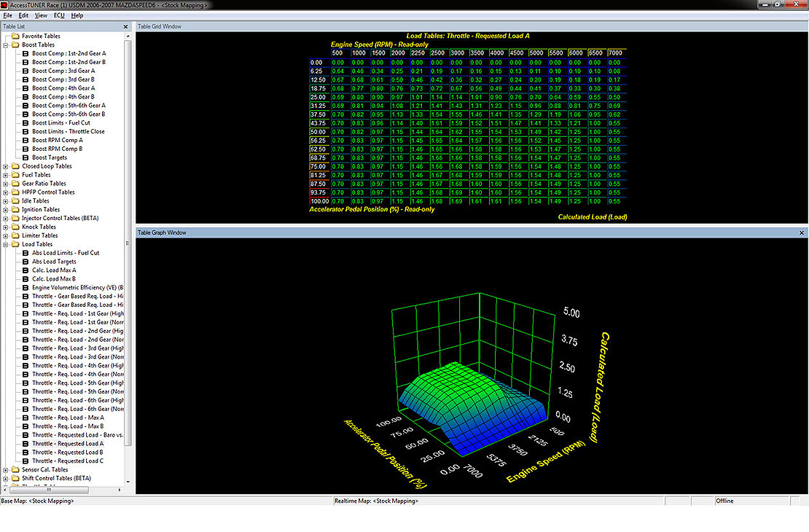This screenshot has height=532, width=809.
Task: Click table icon for Boost Targets
Action: 26,157
